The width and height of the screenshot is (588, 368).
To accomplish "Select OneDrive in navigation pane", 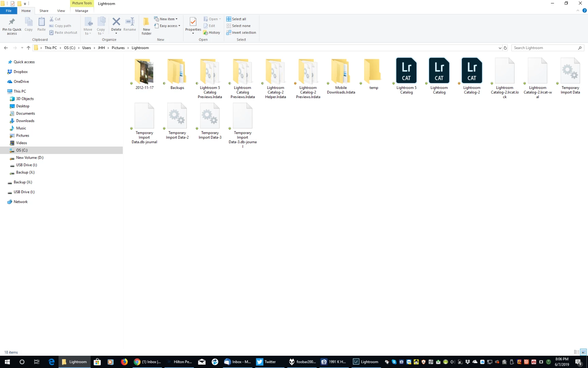I will pos(21,82).
